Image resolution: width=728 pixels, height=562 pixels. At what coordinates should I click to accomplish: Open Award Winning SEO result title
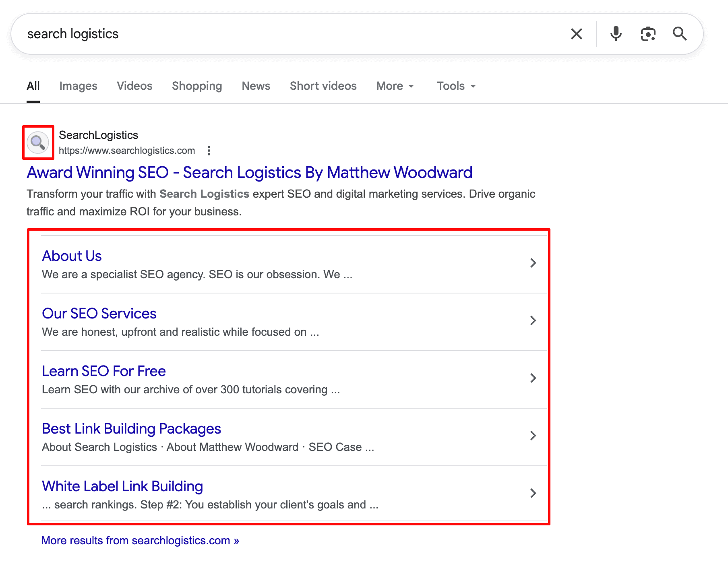point(249,173)
